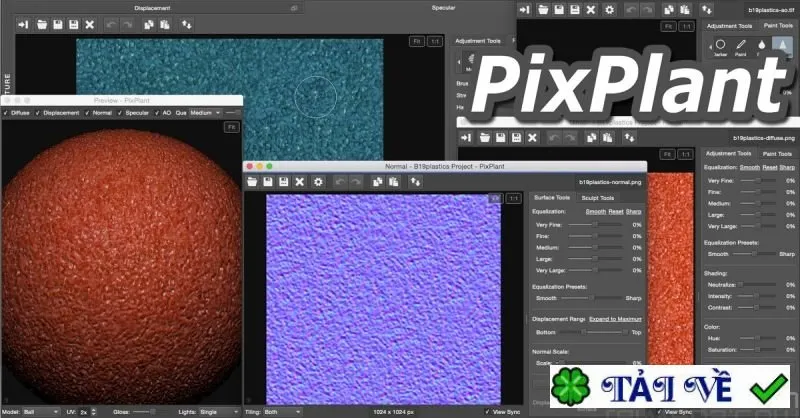
Task: Toggle the AO checkbox in the Preview window
Action: [x=157, y=113]
